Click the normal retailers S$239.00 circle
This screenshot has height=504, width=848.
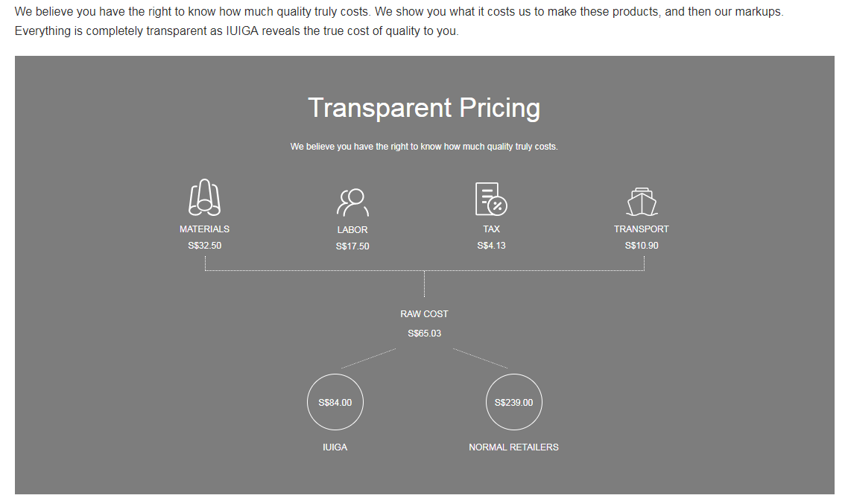513,403
